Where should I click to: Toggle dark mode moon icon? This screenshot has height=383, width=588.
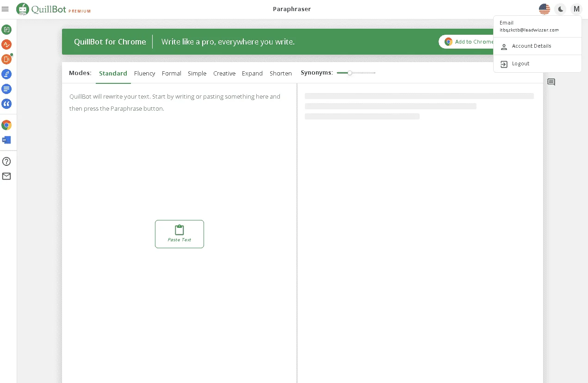coord(560,9)
